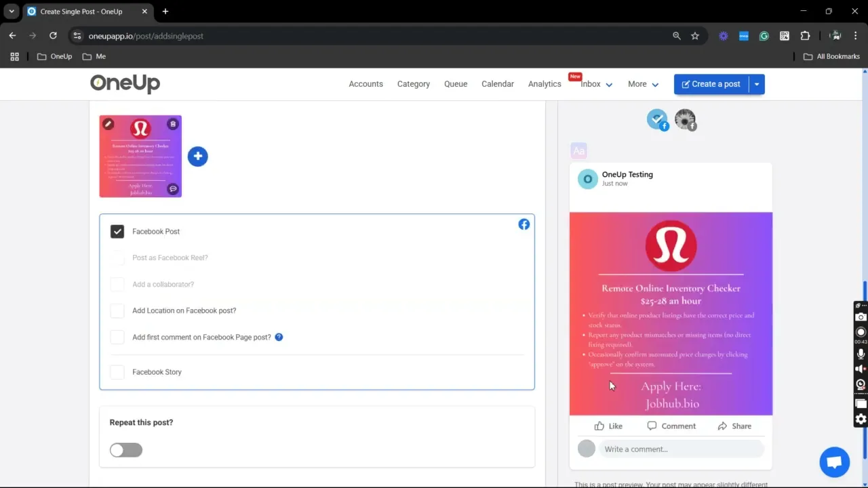Open the Analytics page
The image size is (868, 488).
(x=545, y=84)
